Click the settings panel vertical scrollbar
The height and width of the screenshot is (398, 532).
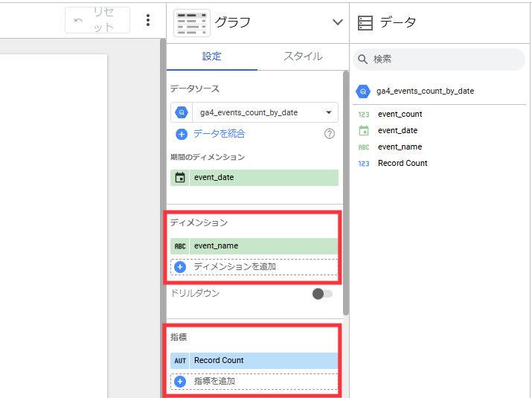click(x=346, y=193)
